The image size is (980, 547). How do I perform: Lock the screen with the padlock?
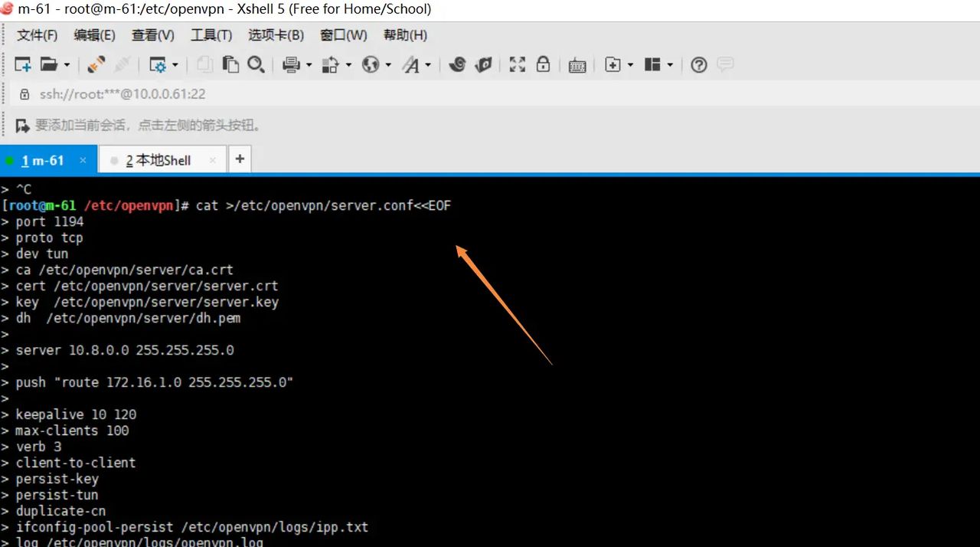(x=544, y=64)
